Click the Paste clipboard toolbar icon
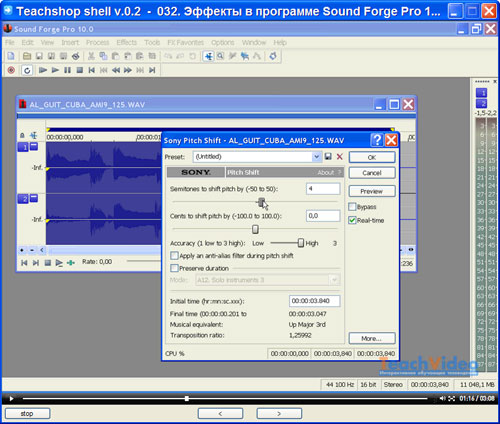The image size is (500, 424). (x=115, y=56)
